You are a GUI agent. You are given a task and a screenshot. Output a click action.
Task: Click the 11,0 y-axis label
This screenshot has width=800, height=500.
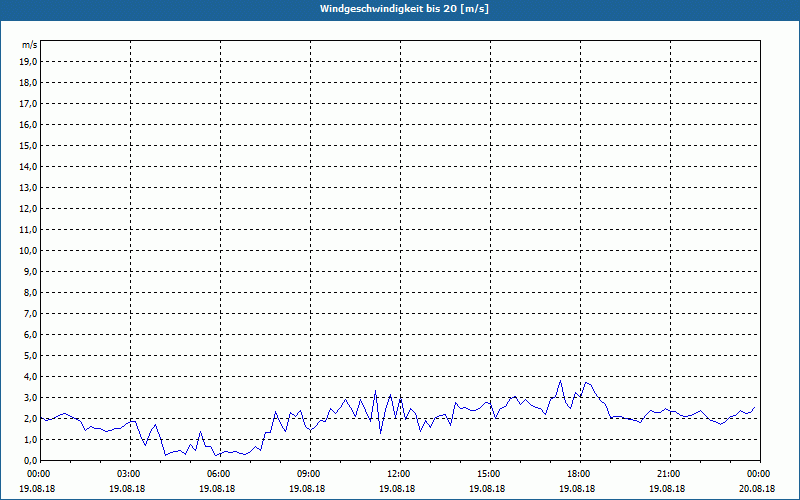tap(28, 230)
